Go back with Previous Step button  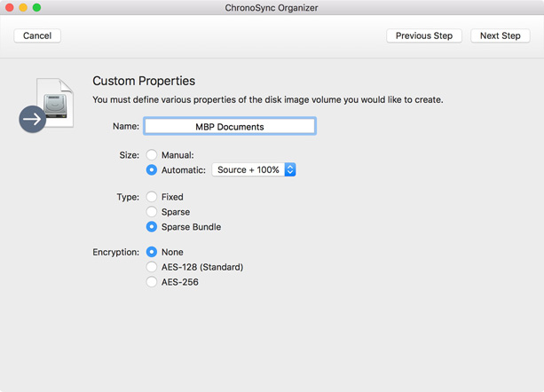424,35
